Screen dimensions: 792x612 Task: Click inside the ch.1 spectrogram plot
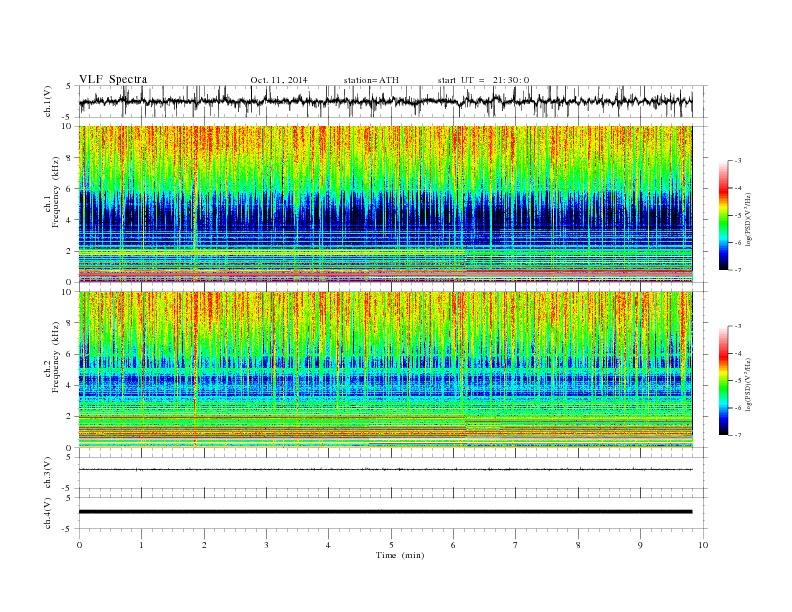point(385,204)
